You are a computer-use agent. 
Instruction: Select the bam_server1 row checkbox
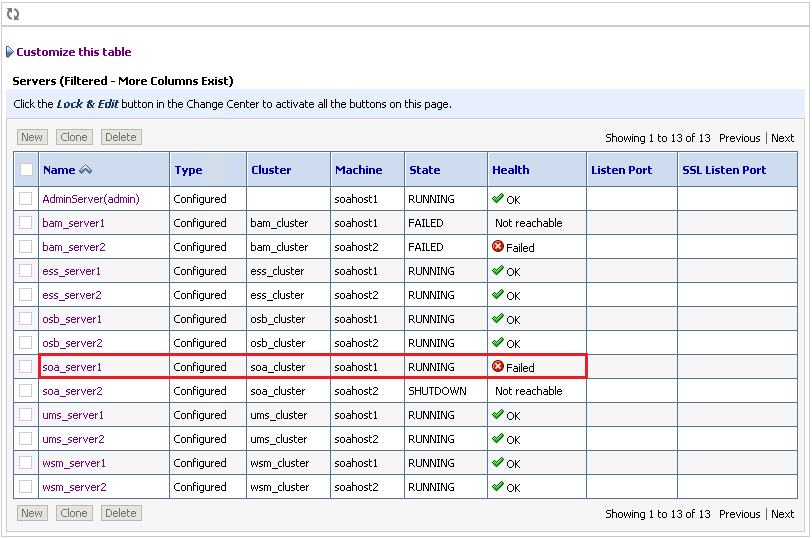click(26, 223)
